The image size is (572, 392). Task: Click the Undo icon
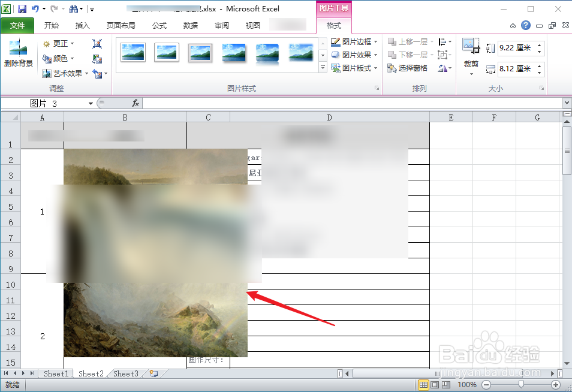[x=35, y=9]
